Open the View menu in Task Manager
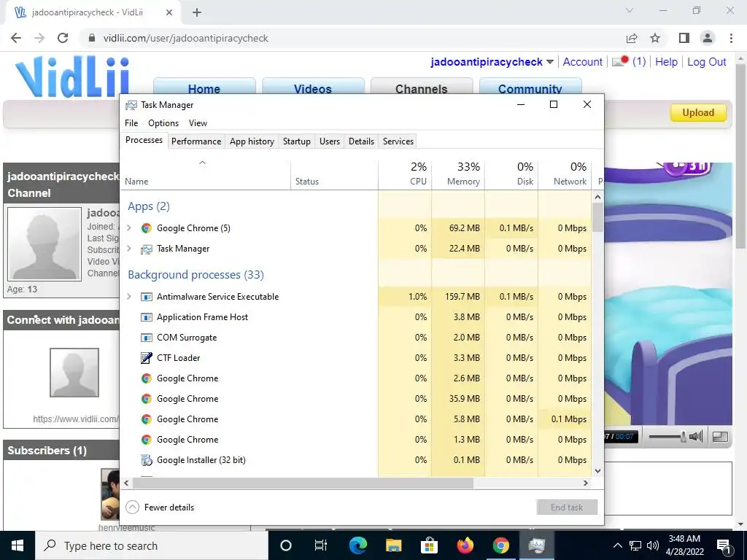The width and height of the screenshot is (747, 560). click(x=198, y=122)
